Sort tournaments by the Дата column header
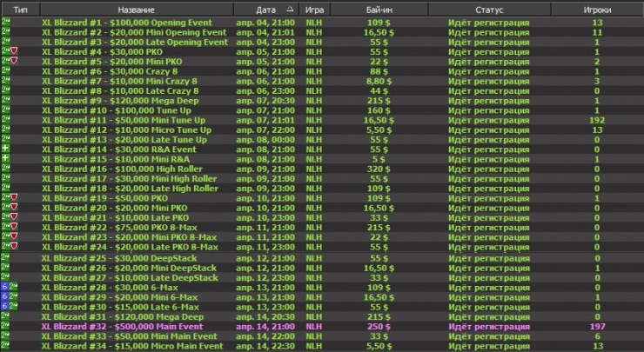Viewport: 644px width, 352px height. point(266,10)
